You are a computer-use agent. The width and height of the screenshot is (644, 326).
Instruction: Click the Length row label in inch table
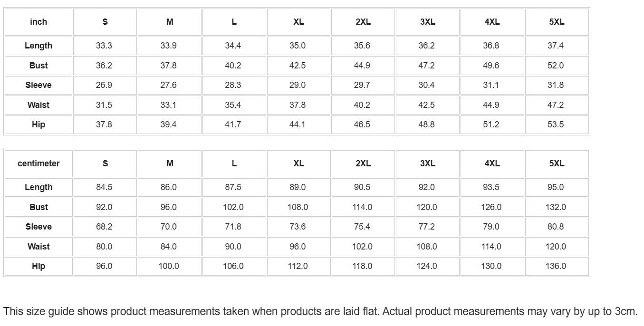(x=38, y=46)
